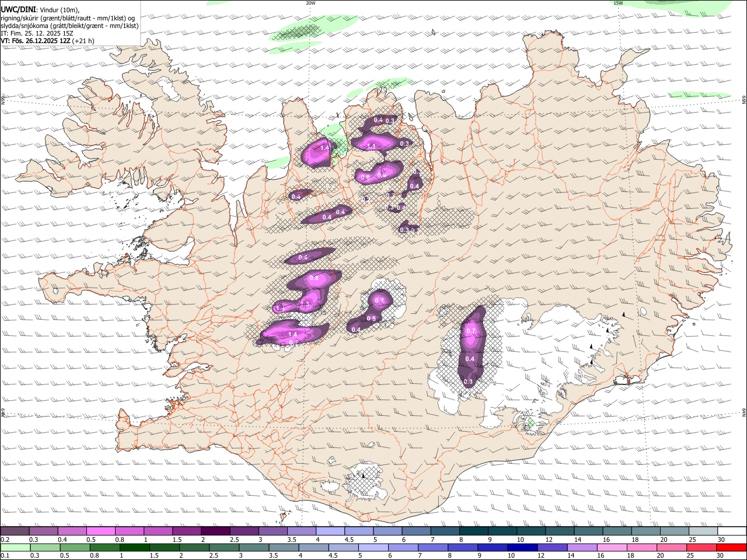Viewport: 747px width, 560px height.
Task: Select rain swatch between 0.5 and 0.8
Action: (75, 548)
